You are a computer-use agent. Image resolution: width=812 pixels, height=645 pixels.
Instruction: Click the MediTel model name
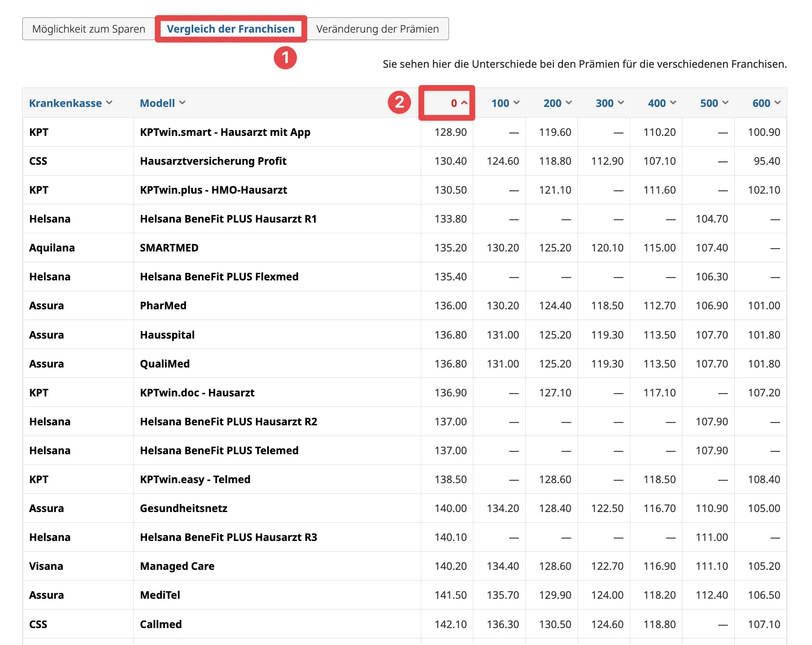160,595
